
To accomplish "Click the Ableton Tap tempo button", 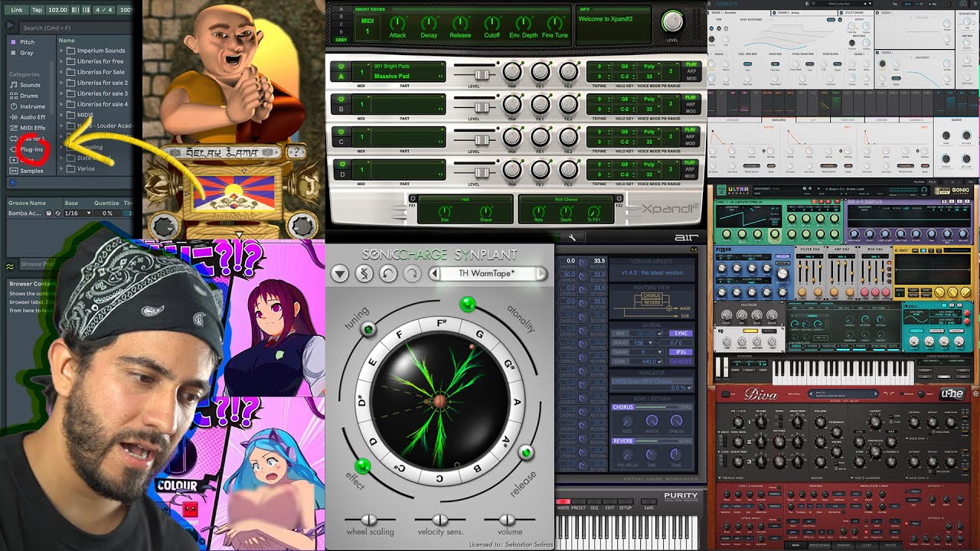I will coord(37,10).
